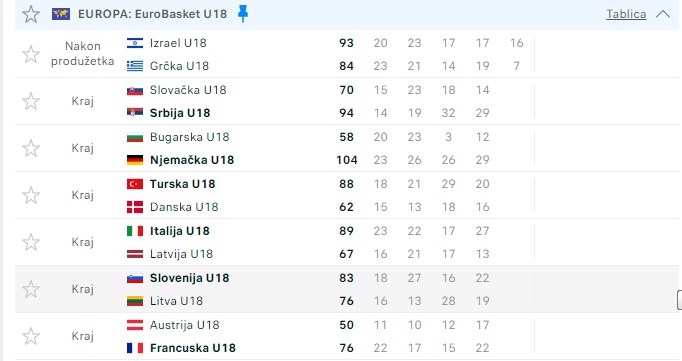Click the German flag icon
This screenshot has height=361, width=682.
135,160
